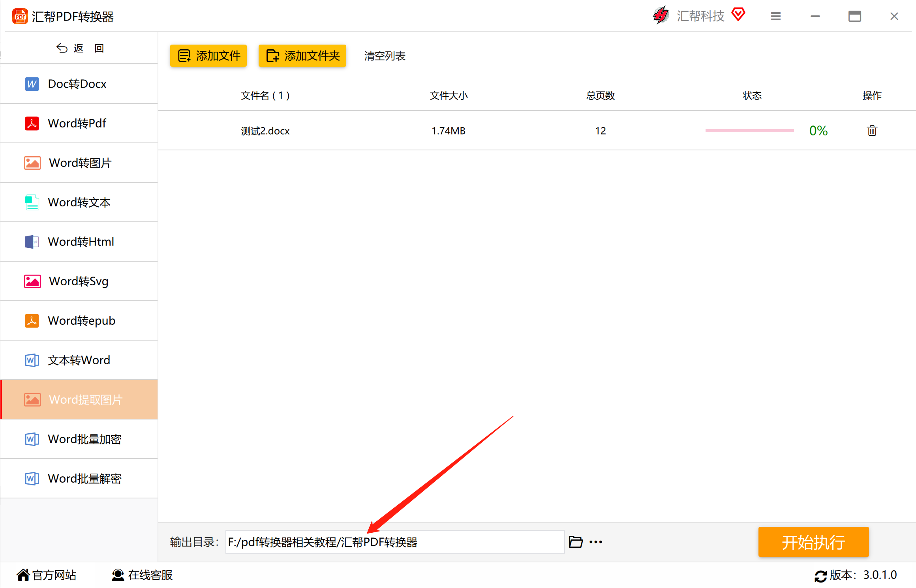Click the 操作 column header

point(872,96)
